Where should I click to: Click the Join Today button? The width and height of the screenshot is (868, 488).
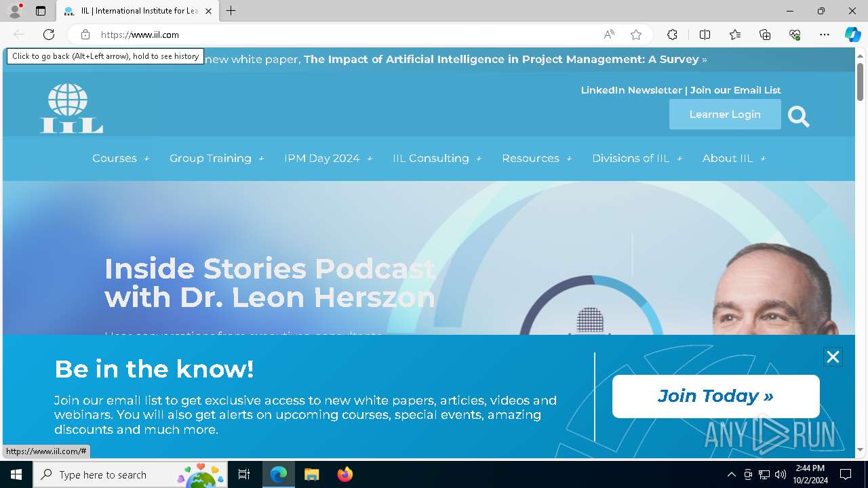715,396
